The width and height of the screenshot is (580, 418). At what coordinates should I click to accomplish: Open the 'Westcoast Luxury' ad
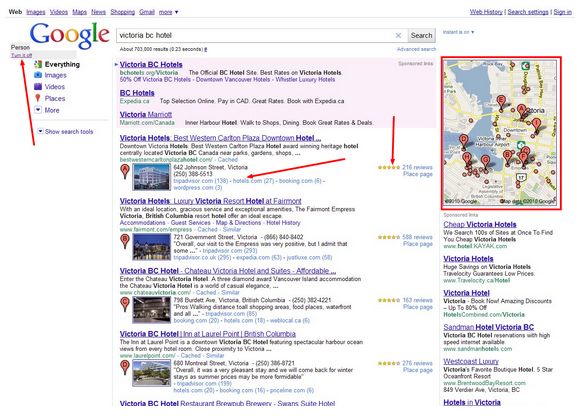pyautogui.click(x=471, y=361)
